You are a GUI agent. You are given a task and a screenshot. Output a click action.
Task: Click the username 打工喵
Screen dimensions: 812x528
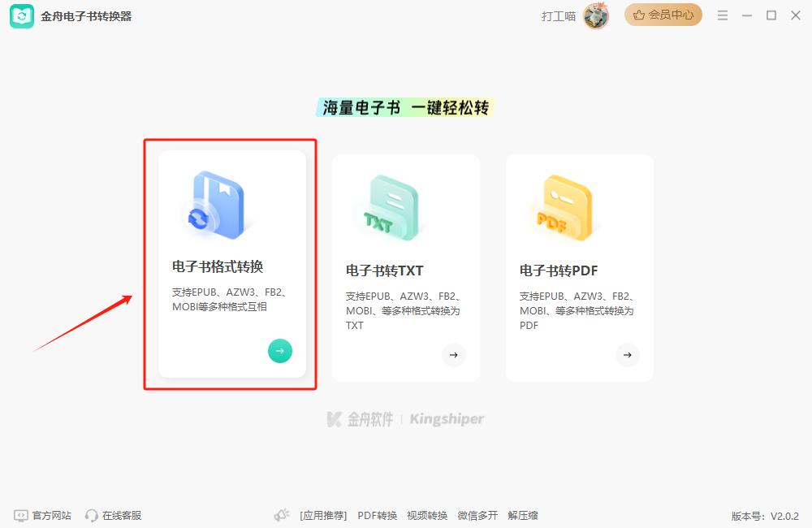(x=560, y=15)
